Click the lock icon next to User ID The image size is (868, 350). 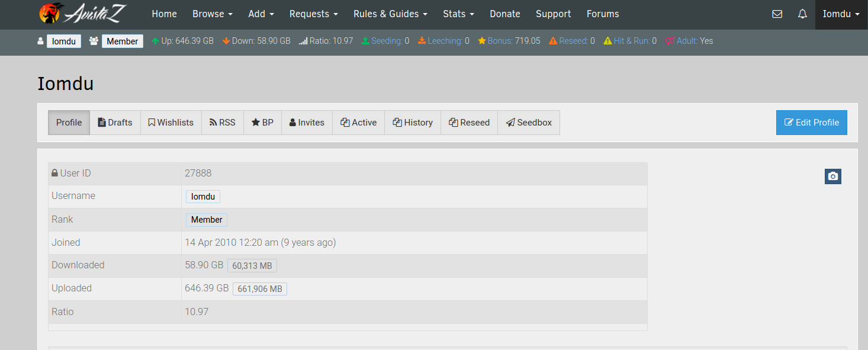coord(54,173)
